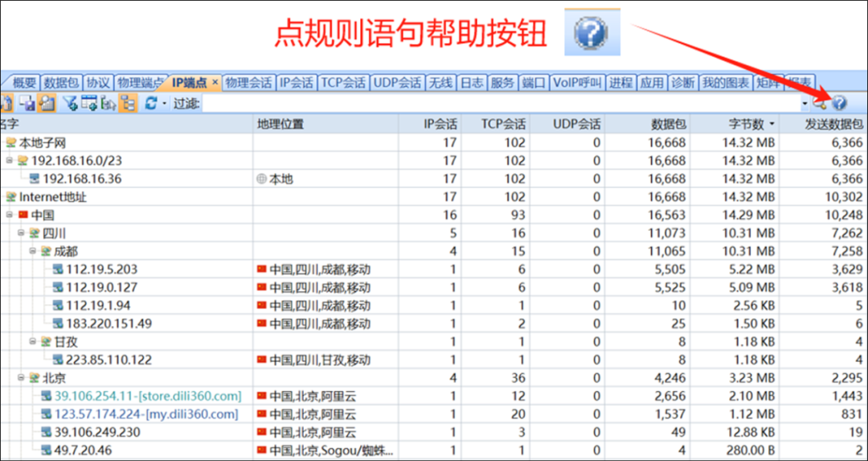The width and height of the screenshot is (868, 461).
Task: Close the IP端点 tab
Action: tap(215, 83)
